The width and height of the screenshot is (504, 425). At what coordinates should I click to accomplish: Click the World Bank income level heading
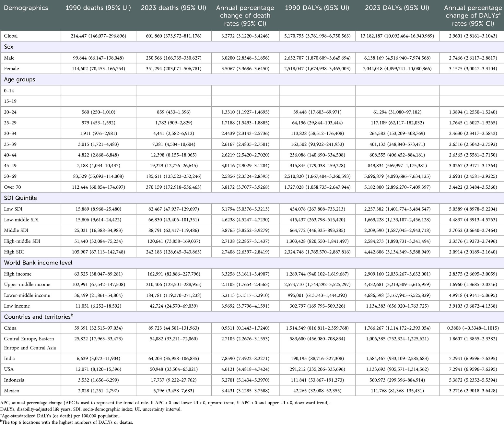tap(38, 263)
